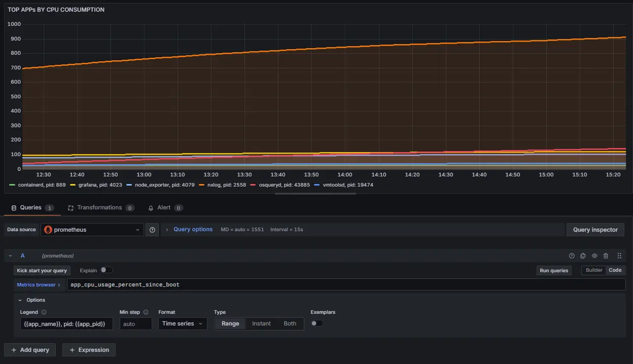
Task: Turn on the Exemplars switch
Action: point(317,323)
